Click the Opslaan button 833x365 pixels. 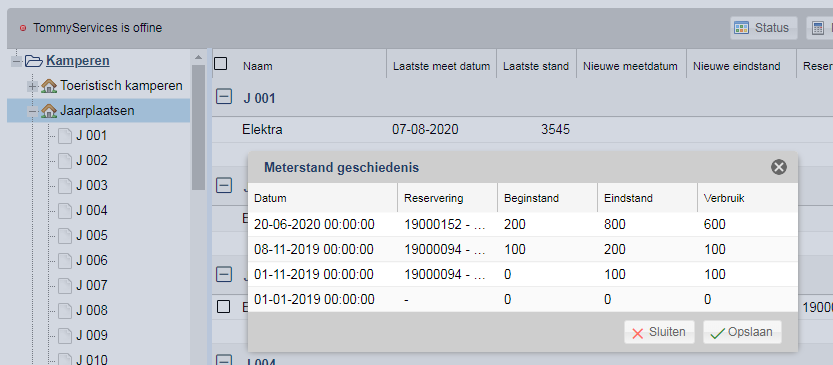[x=742, y=333]
